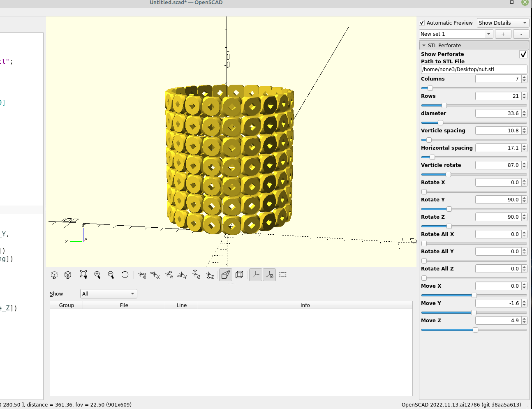This screenshot has height=409, width=532.
Task: Reset the view rotation
Action: [x=125, y=275]
